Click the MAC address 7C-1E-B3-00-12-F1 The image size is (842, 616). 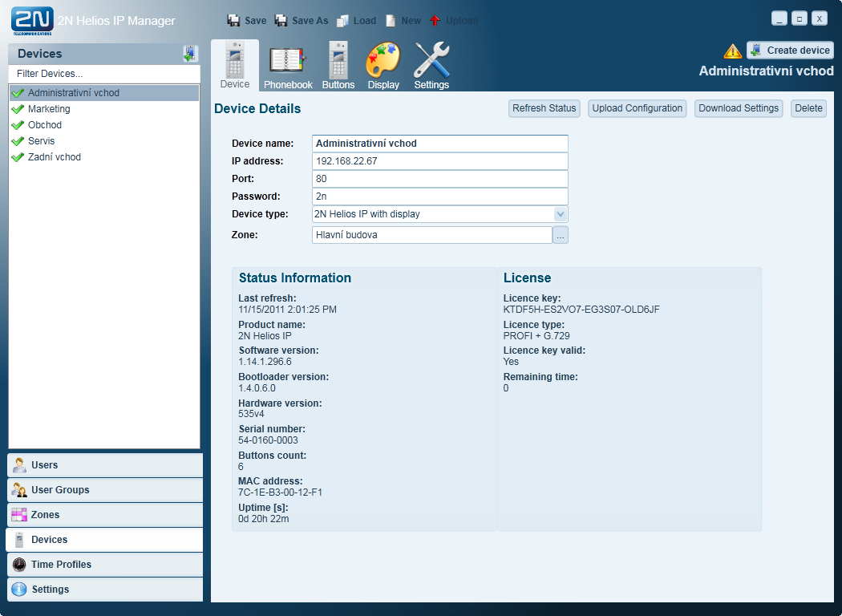tap(281, 492)
